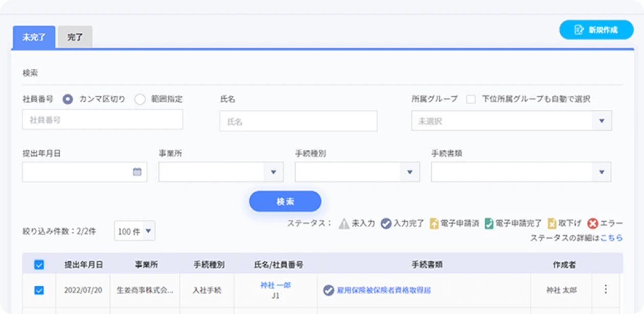Expand the 手続種別 dropdown
Screen dimensions: 644x314
point(409,172)
